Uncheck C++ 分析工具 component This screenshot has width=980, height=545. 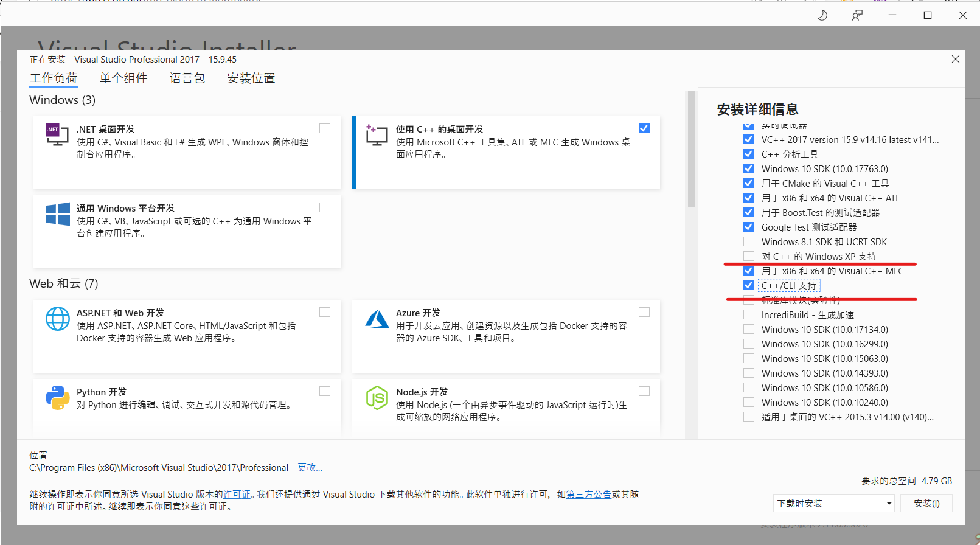click(749, 154)
